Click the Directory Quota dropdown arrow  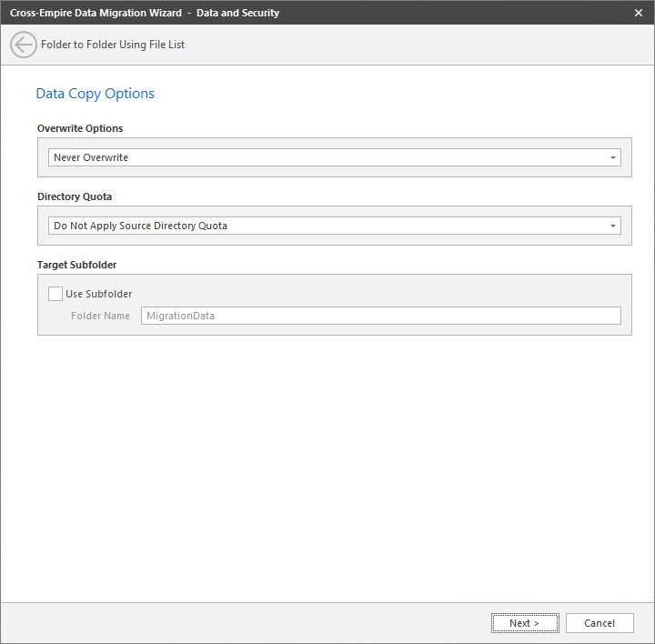[613, 226]
